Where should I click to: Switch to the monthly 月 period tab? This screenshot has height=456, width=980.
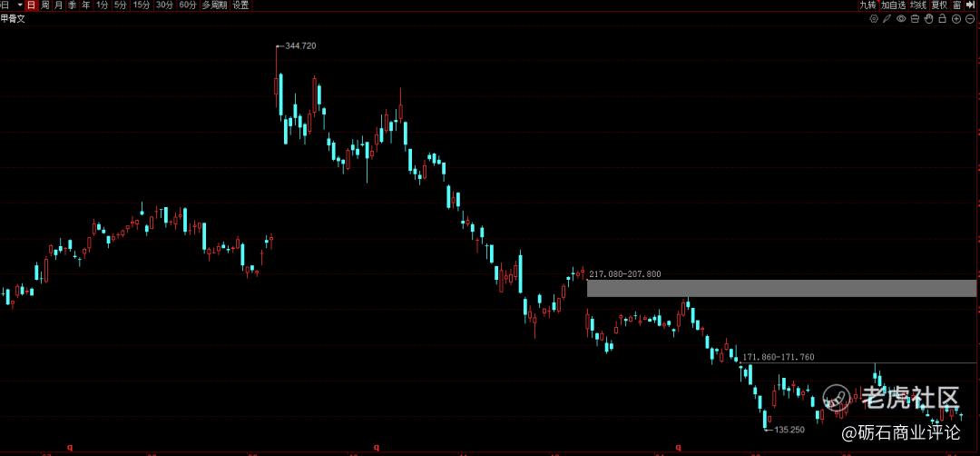click(59, 5)
